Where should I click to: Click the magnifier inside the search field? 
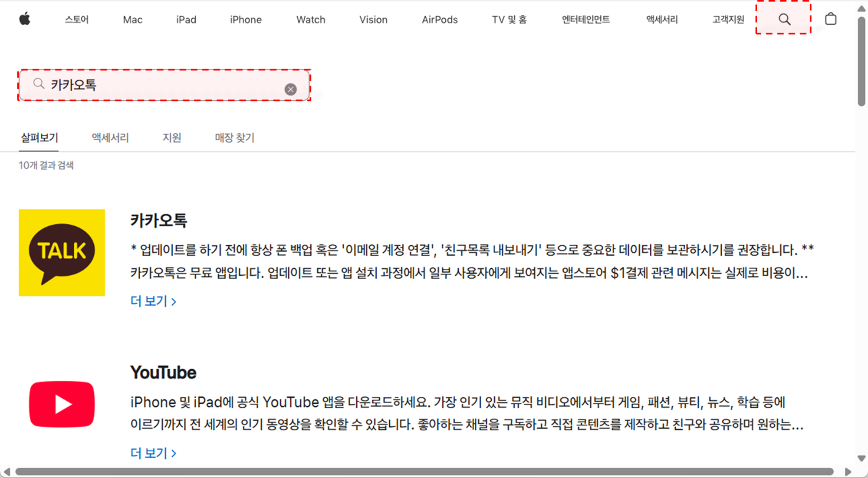(x=39, y=83)
